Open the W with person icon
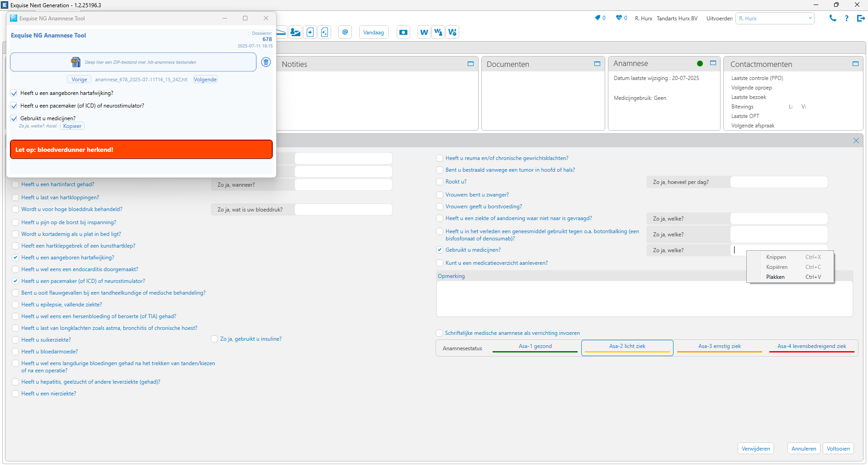Image resolution: width=868 pixels, height=465 pixels. click(438, 32)
